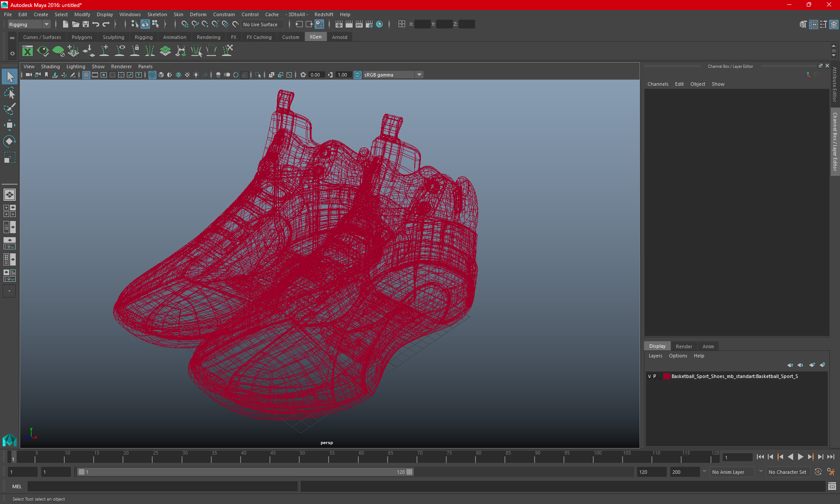Open the Skeleton menu
The height and width of the screenshot is (504, 840).
pos(157,14)
